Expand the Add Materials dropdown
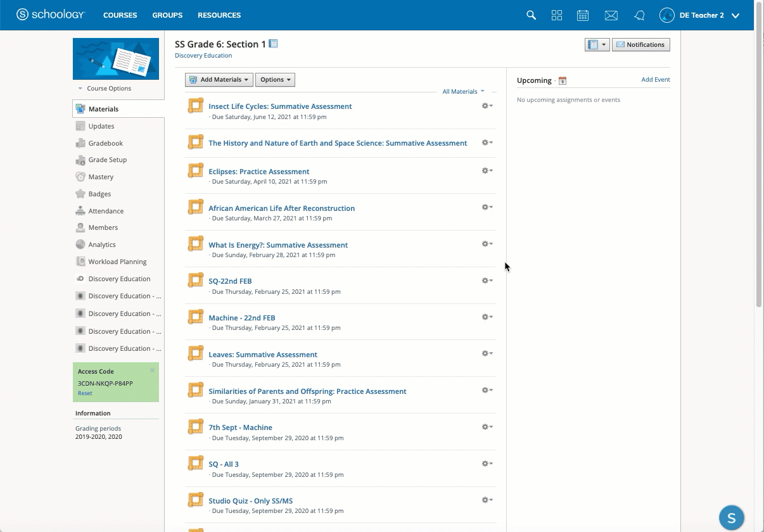The width and height of the screenshot is (764, 532). [x=219, y=80]
